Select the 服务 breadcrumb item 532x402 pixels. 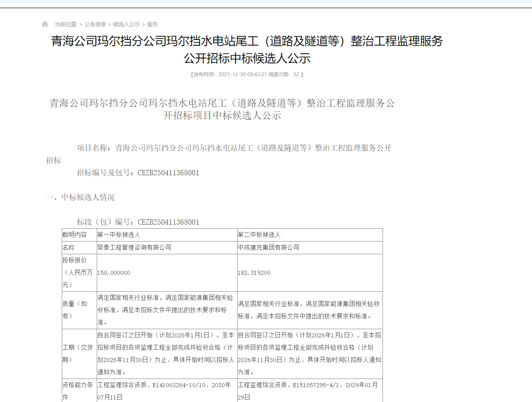coord(152,25)
